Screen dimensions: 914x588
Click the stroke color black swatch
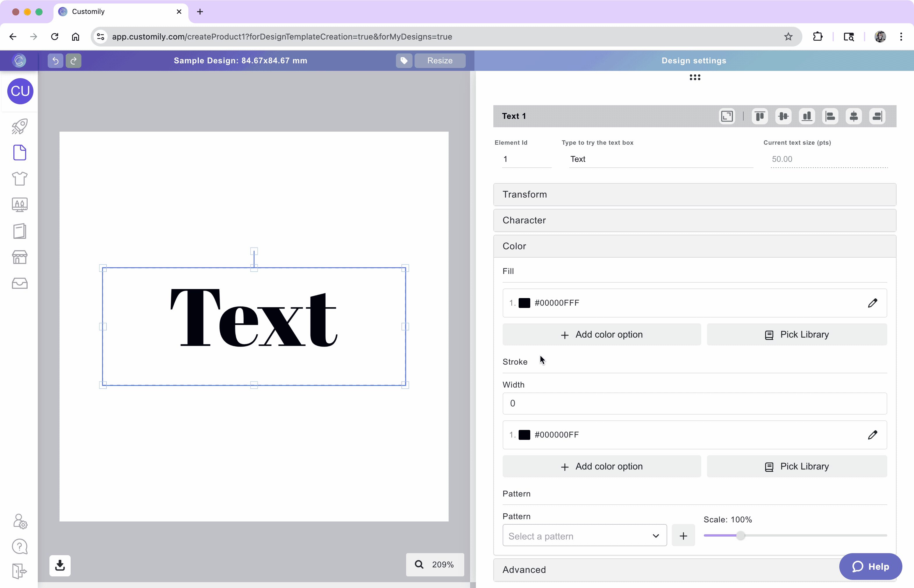[x=524, y=435]
